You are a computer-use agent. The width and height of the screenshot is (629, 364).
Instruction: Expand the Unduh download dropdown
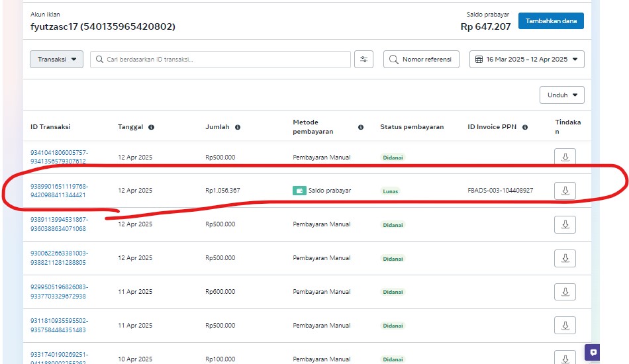561,95
